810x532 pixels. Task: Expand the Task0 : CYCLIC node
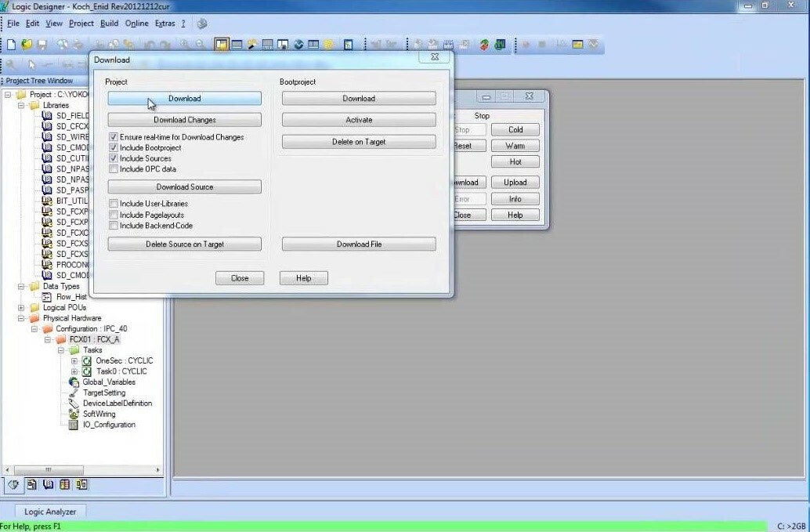(74, 371)
